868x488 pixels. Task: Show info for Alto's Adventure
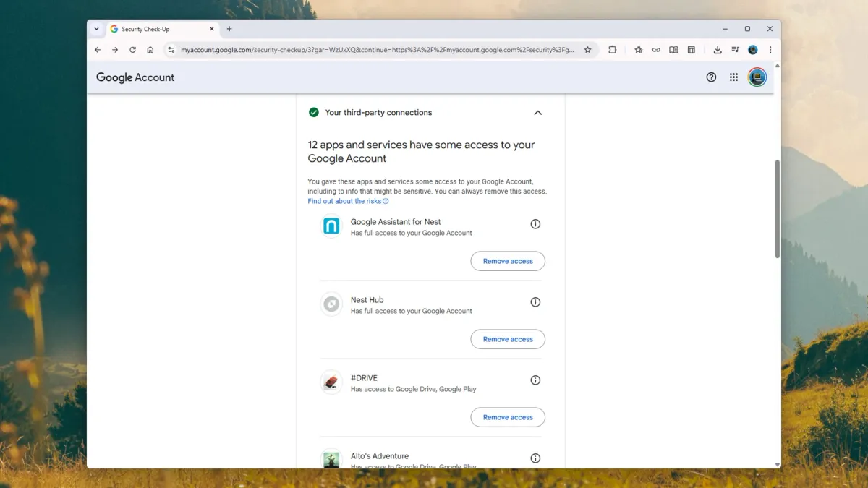[x=535, y=458]
